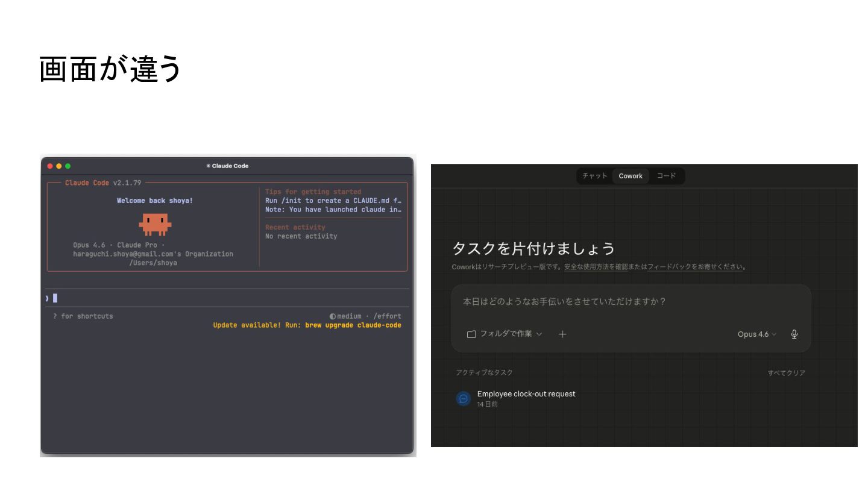This screenshot has width=868, height=488.
Task: Click the terminal prompt input line
Action: tap(227, 298)
